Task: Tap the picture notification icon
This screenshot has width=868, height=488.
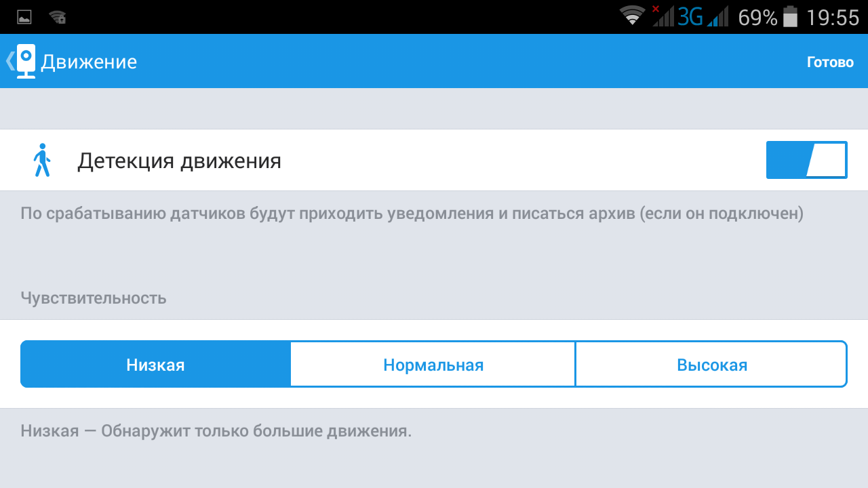Action: coord(24,18)
